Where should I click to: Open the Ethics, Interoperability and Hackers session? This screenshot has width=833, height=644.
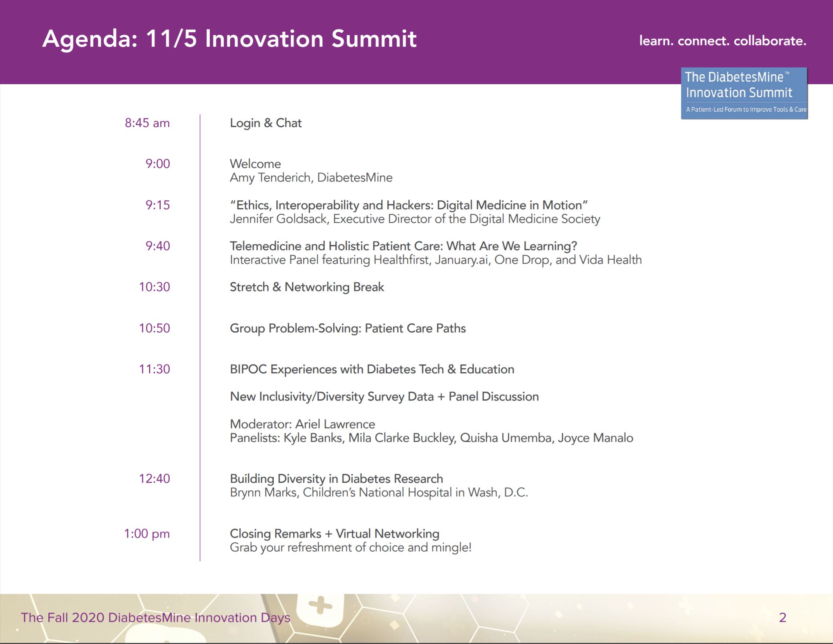coord(409,205)
